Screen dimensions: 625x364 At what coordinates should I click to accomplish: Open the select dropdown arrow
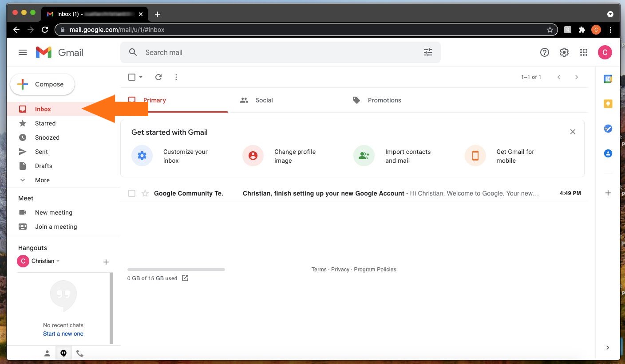(x=141, y=77)
